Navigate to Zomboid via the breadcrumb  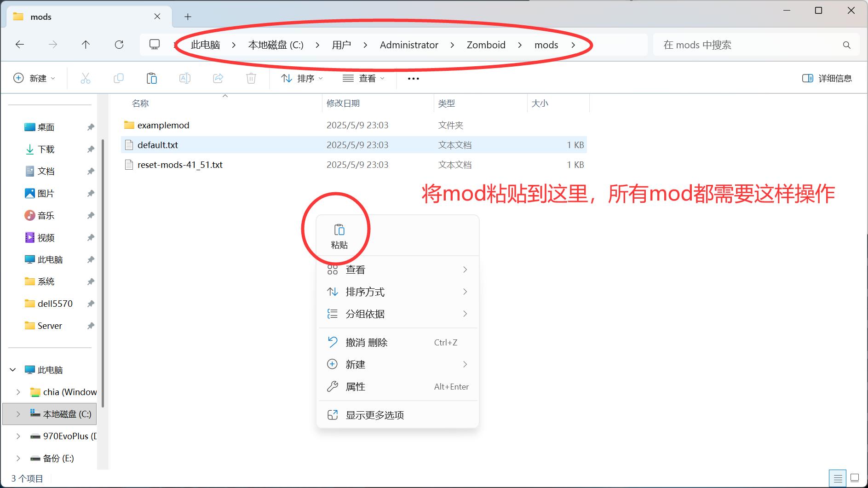point(486,45)
